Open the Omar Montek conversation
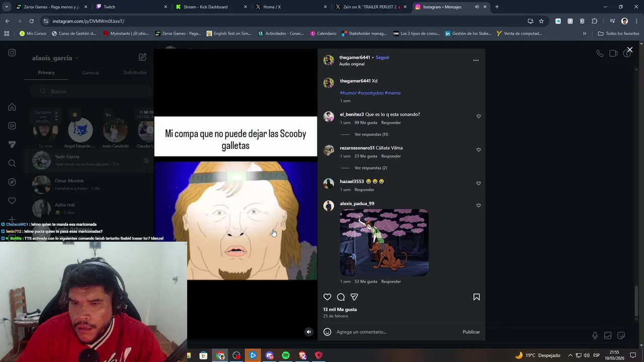The height and width of the screenshot is (362, 644). (88, 184)
